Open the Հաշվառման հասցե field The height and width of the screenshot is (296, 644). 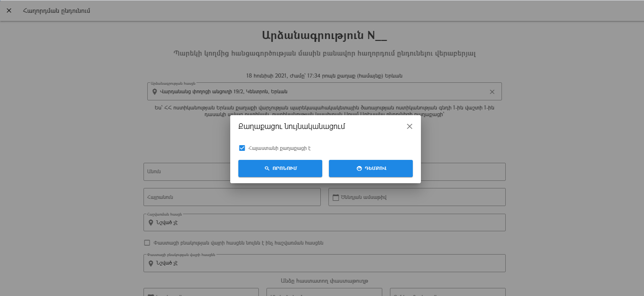[325, 222]
